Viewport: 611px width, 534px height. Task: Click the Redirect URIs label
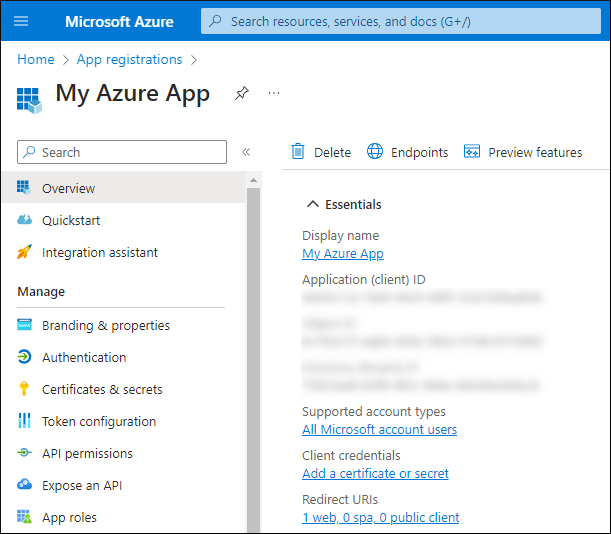pyautogui.click(x=340, y=499)
